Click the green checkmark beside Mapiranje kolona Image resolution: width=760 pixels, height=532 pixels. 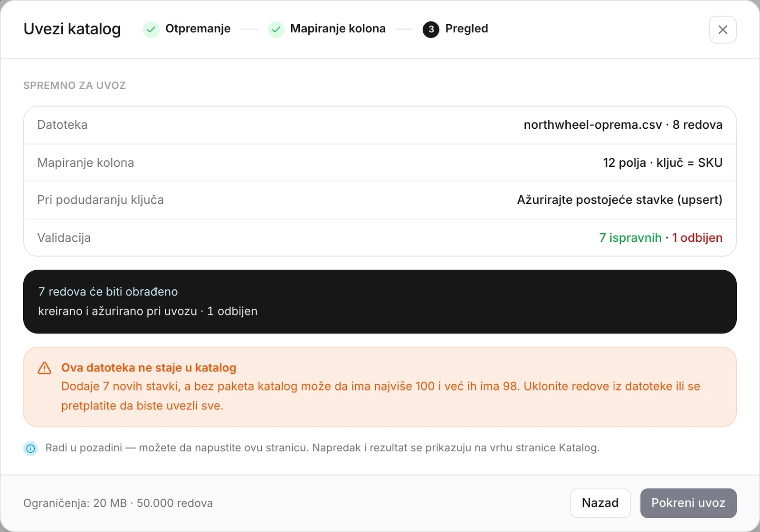click(276, 29)
